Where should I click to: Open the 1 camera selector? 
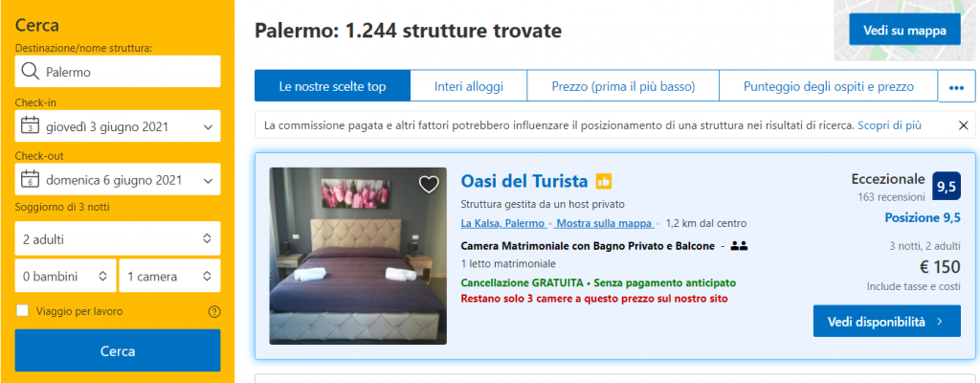click(x=170, y=276)
